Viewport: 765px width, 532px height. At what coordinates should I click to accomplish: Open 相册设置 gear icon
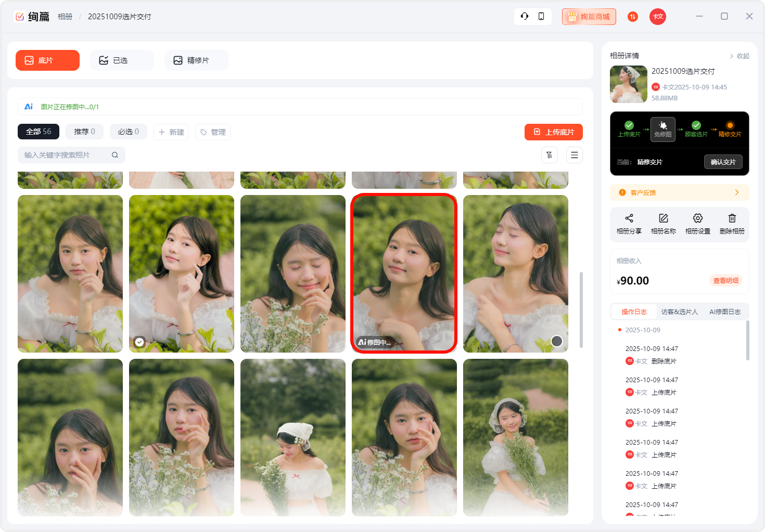tap(697, 218)
